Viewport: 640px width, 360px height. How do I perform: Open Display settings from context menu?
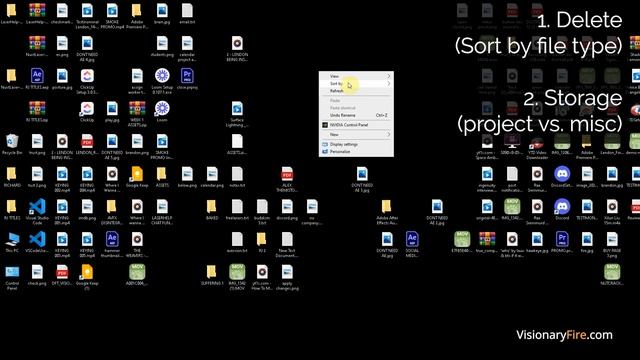(x=356, y=144)
